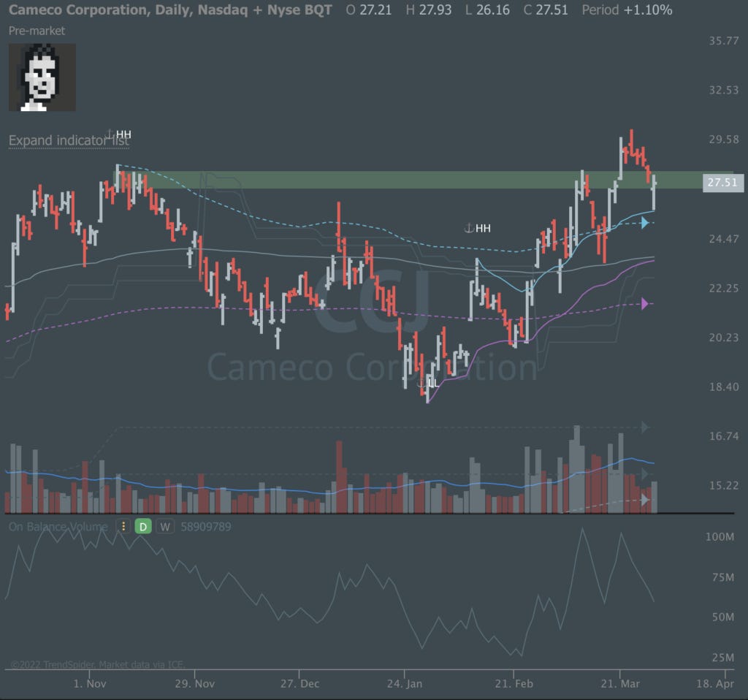Click the 35.77 price axis label
Viewport: 748px width, 700px height.
(724, 41)
